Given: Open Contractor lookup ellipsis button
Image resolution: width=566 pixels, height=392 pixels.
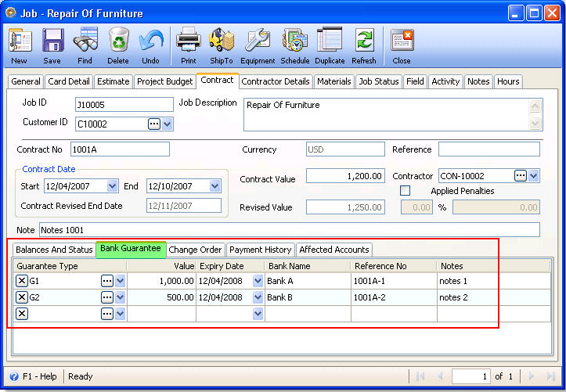Looking at the screenshot, I should coord(520,176).
